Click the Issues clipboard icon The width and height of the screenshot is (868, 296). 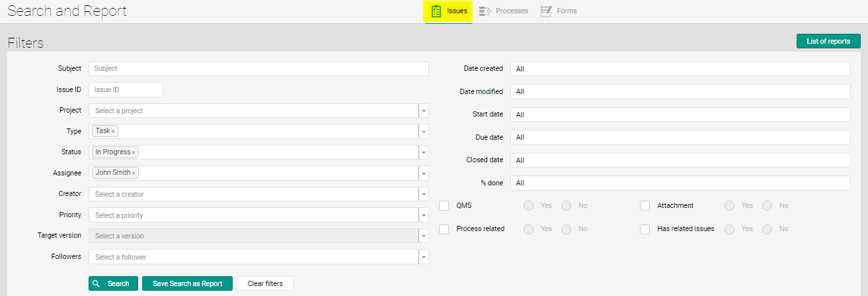[436, 11]
